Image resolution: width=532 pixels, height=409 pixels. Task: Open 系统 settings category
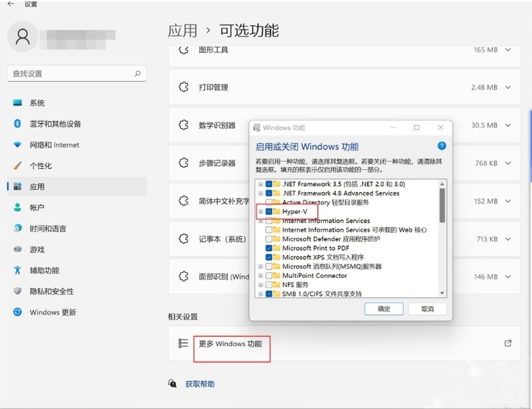[77, 103]
